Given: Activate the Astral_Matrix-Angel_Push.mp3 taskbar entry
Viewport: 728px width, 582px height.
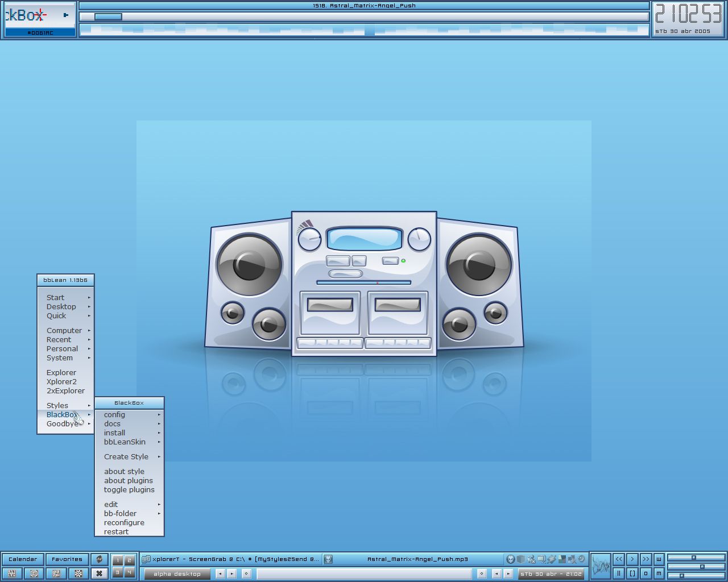Looking at the screenshot, I should click(413, 559).
